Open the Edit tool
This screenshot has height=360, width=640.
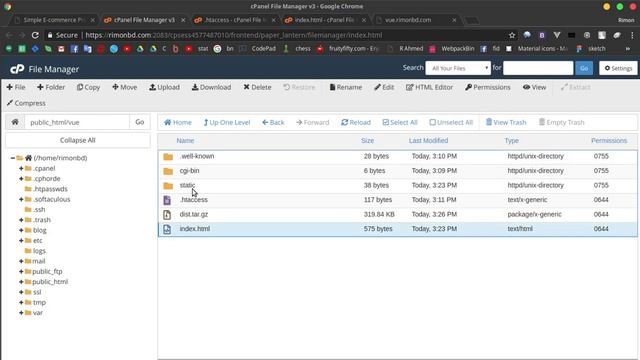(x=384, y=87)
